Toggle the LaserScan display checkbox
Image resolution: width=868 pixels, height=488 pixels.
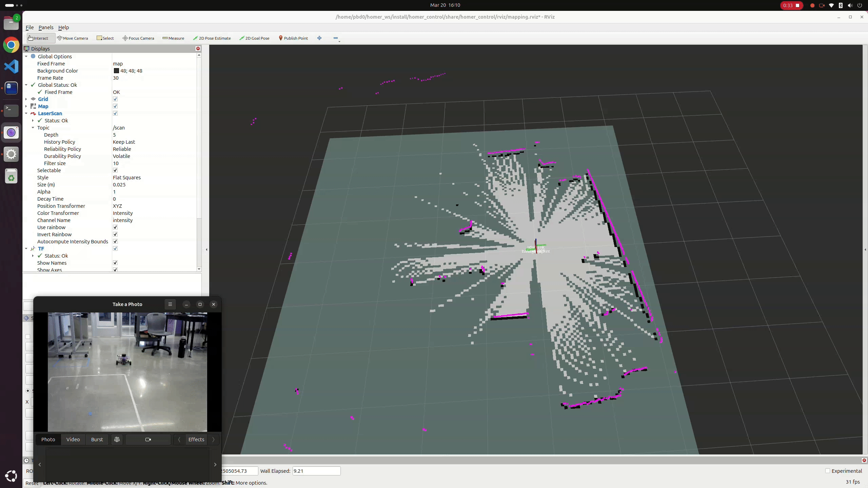(115, 113)
